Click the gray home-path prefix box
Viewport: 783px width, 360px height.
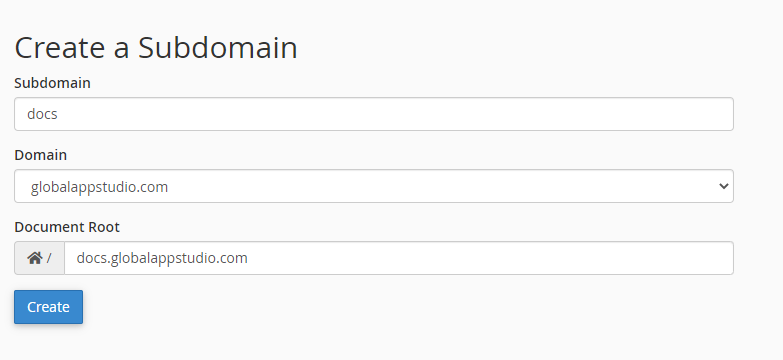point(39,258)
